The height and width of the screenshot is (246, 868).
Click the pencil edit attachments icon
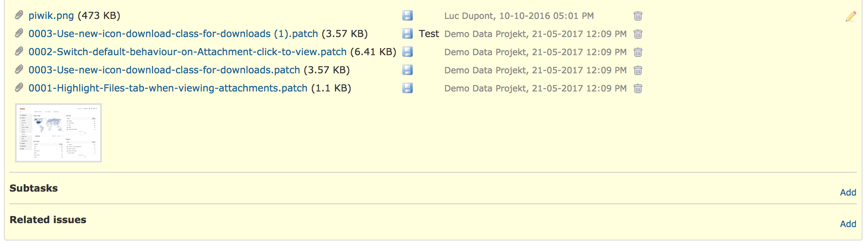click(x=851, y=16)
